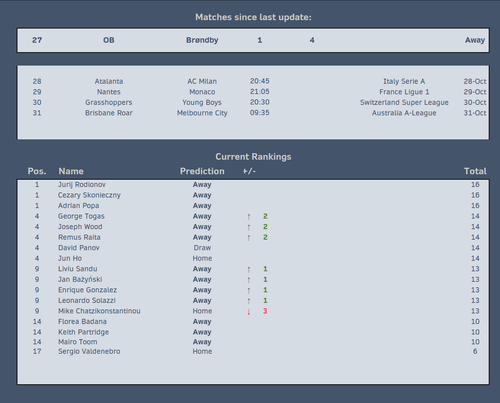This screenshot has width=500, height=403.
Task: Click the up arrow in George Togas row
Action: [249, 217]
